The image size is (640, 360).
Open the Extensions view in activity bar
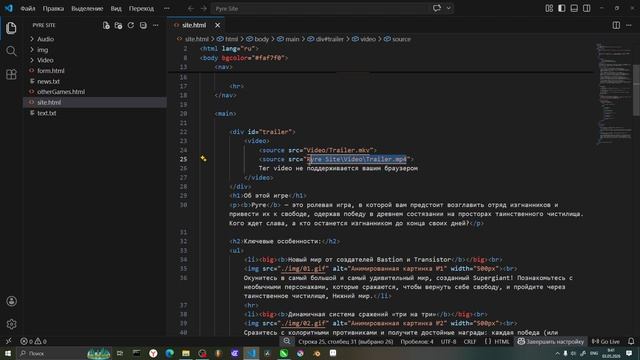click(11, 74)
